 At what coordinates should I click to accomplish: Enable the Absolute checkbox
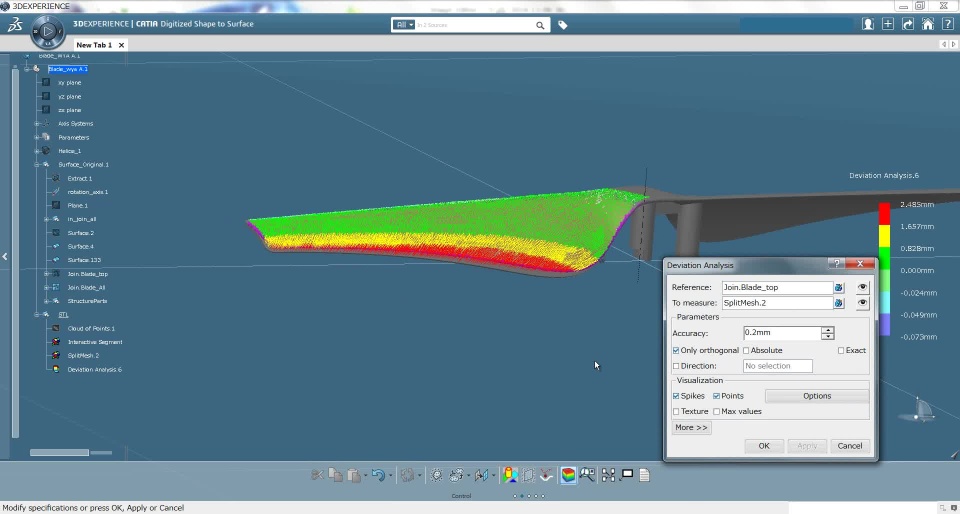746,351
